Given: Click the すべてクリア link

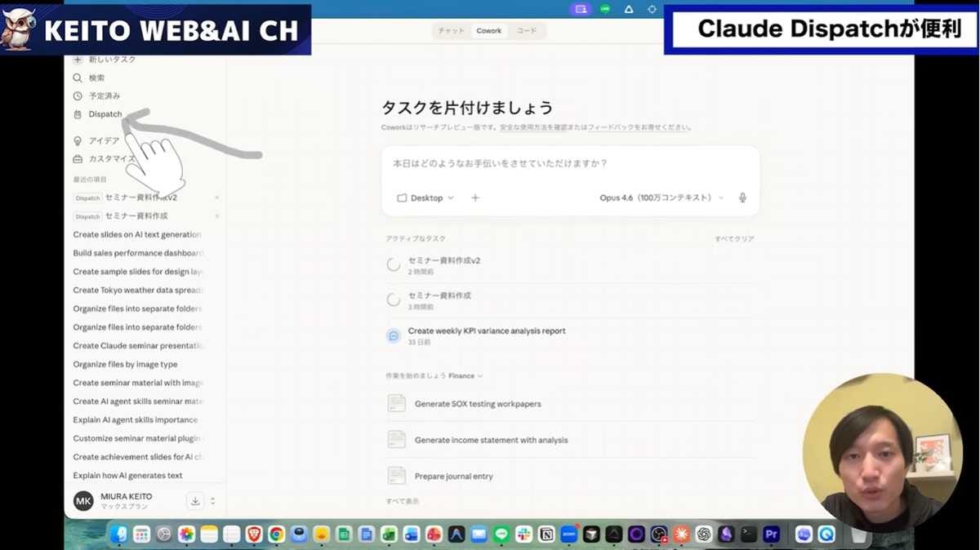Looking at the screenshot, I should tap(734, 239).
